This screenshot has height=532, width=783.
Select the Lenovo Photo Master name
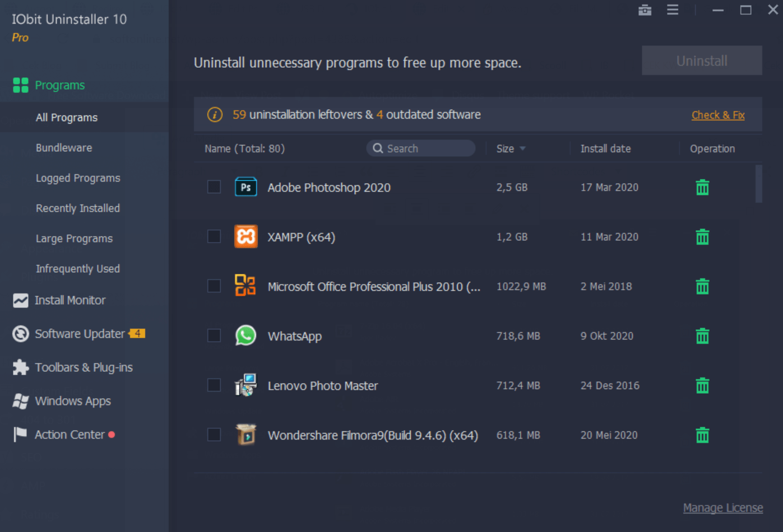tap(323, 386)
